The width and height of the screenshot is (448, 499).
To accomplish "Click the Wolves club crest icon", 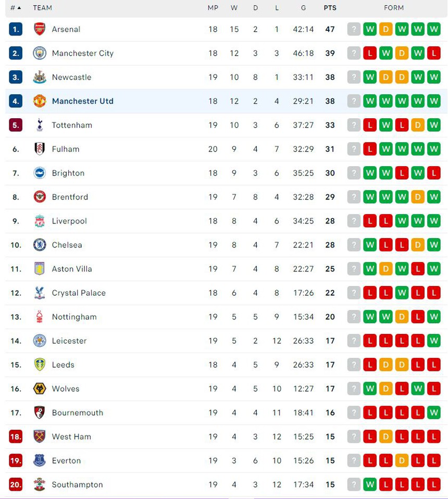I will [40, 389].
